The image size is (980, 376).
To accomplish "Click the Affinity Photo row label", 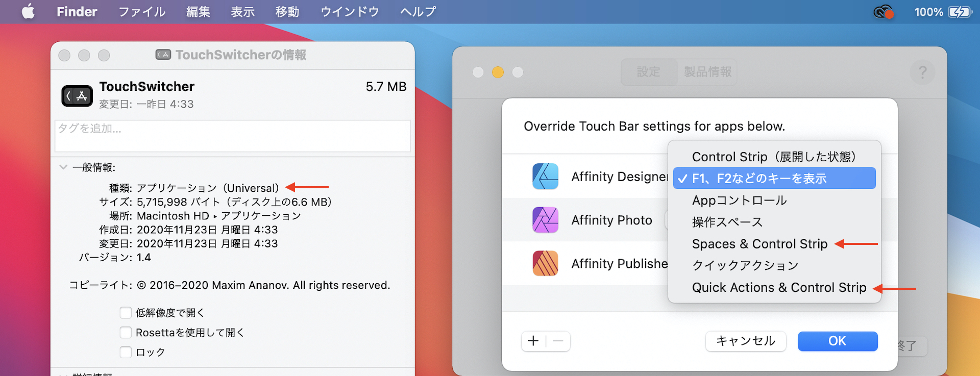I will (x=611, y=220).
